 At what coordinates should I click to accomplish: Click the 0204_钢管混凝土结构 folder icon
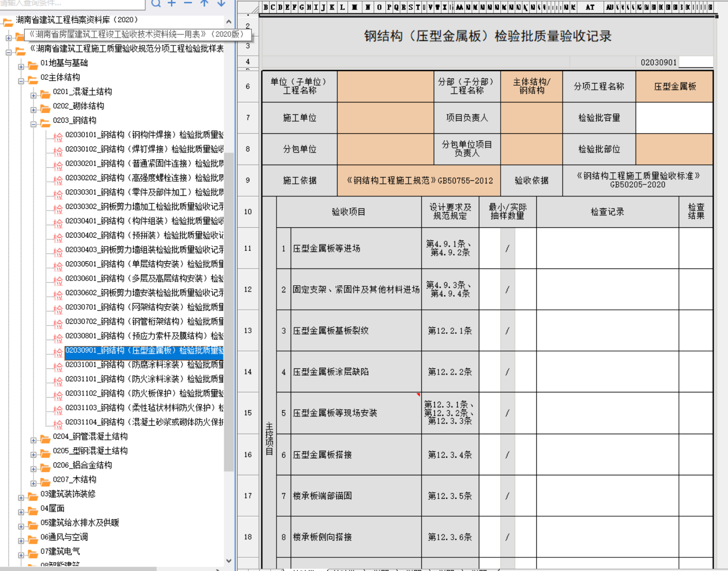tap(45, 438)
